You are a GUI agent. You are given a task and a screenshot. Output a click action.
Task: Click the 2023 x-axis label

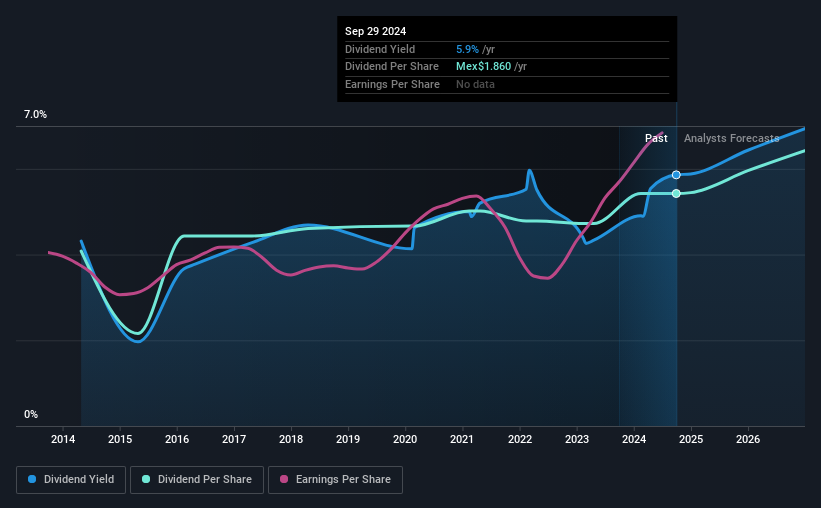point(577,439)
